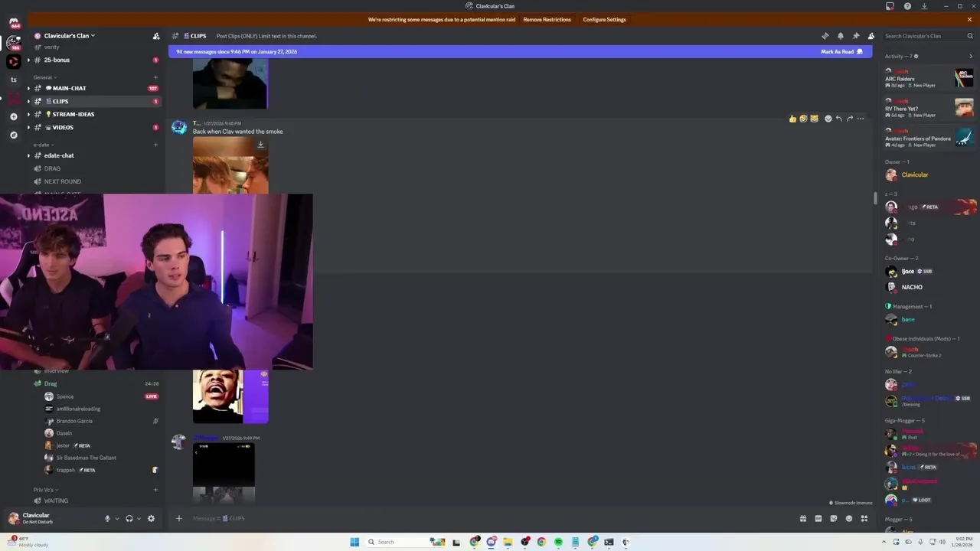Create channel in General with plus
Image resolution: width=980 pixels, height=551 pixels.
[156, 77]
